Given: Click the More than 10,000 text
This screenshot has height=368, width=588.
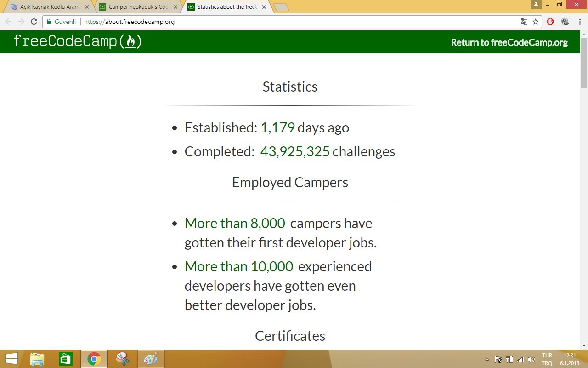Looking at the screenshot, I should point(239,266).
